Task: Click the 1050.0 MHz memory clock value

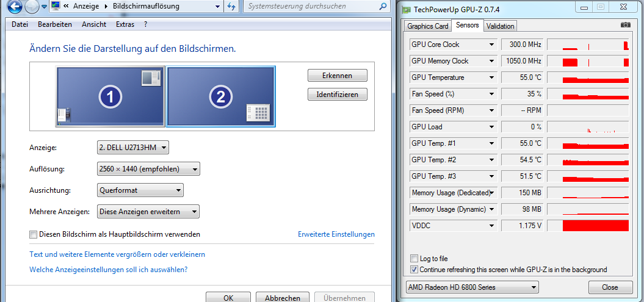Action: pos(523,61)
